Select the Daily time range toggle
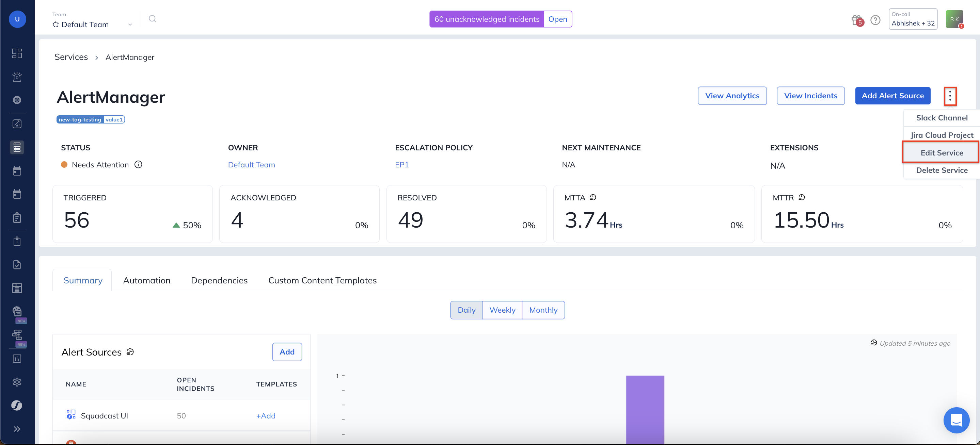 pyautogui.click(x=467, y=310)
